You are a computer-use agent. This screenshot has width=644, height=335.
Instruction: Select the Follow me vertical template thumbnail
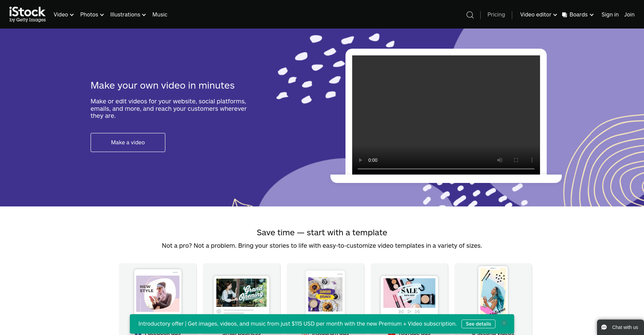pyautogui.click(x=493, y=291)
